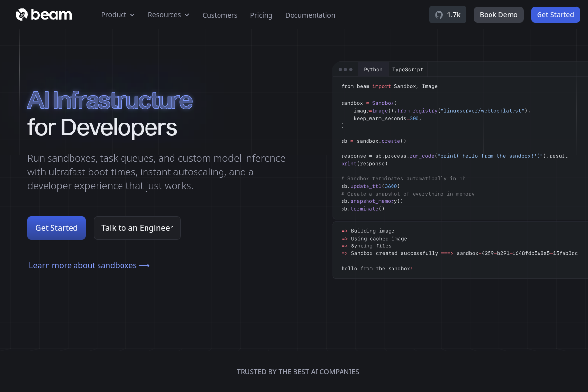Click the 'sb.terminate()' line
The image size is (588, 392).
click(x=363, y=209)
